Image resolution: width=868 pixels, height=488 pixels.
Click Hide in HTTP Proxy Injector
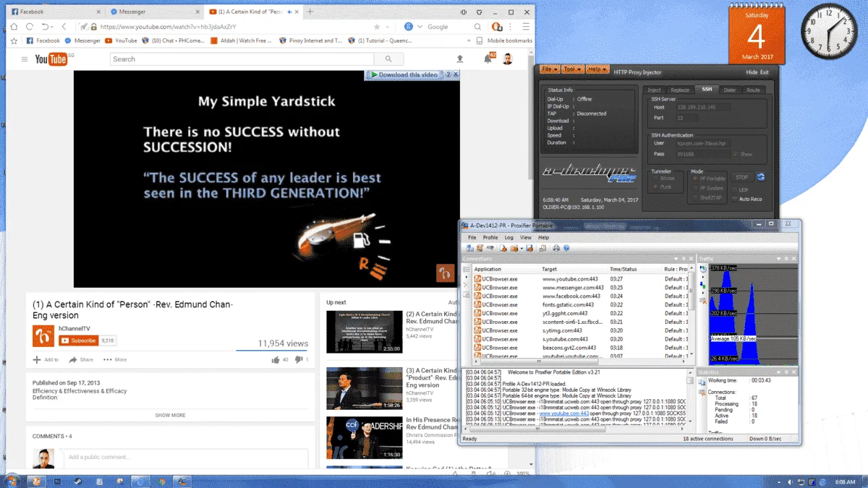752,72
